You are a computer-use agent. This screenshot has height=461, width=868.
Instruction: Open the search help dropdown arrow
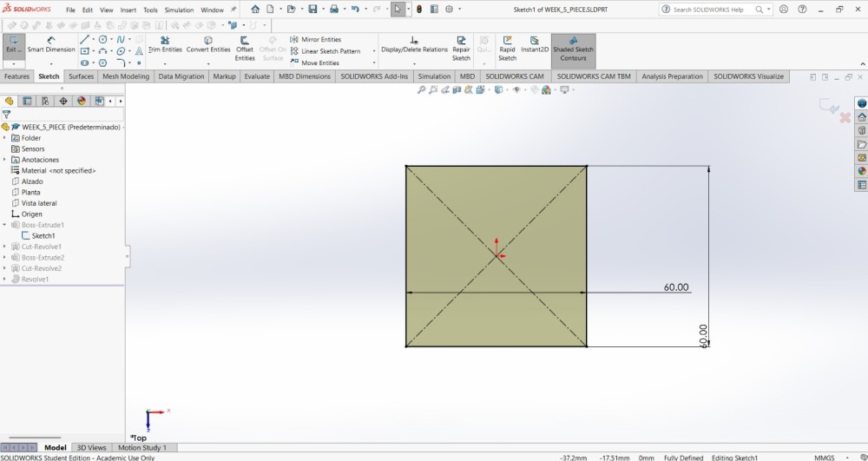(x=768, y=10)
